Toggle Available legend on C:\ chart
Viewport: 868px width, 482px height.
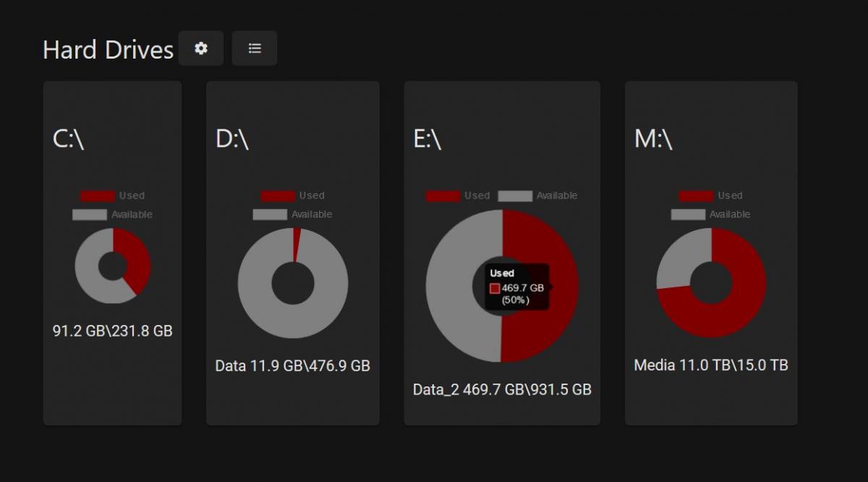pos(112,214)
